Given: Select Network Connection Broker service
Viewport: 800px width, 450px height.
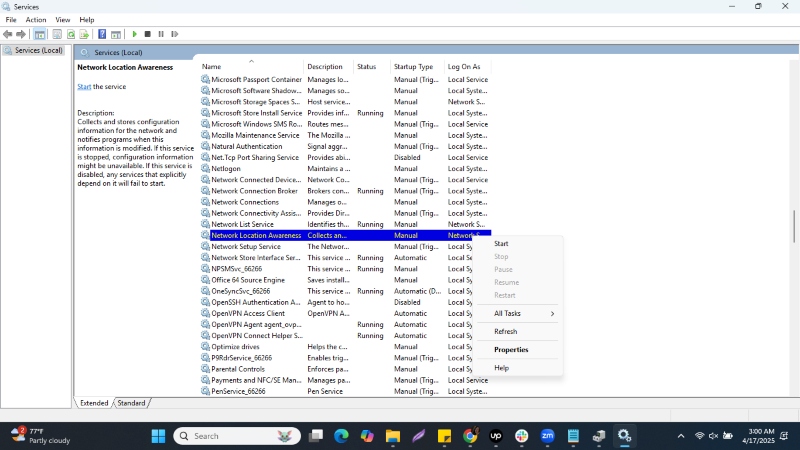Looking at the screenshot, I should 254,191.
